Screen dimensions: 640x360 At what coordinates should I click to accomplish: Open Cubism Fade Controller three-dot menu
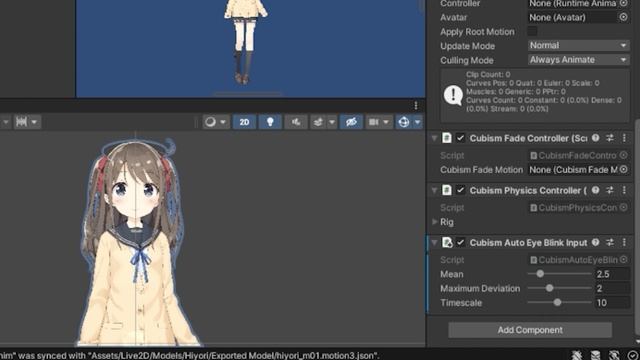[x=624, y=138]
